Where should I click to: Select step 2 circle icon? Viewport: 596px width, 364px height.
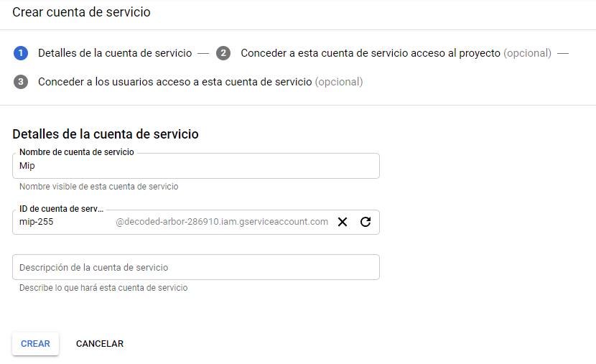pyautogui.click(x=223, y=53)
